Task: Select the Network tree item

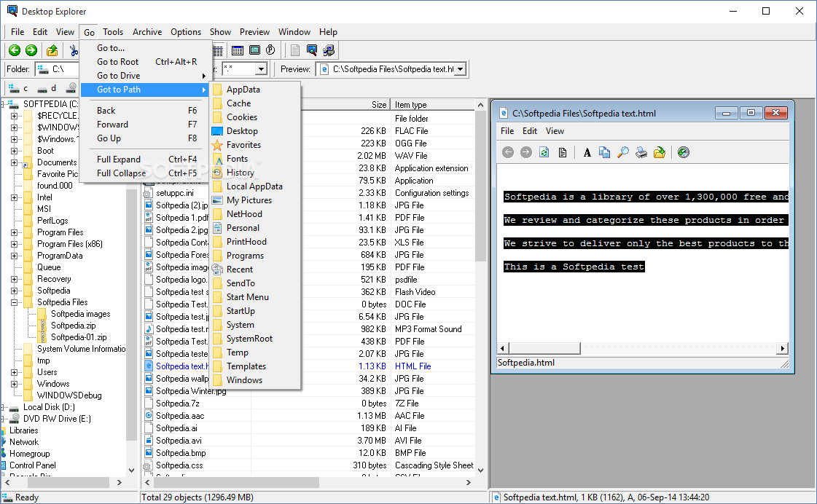Action: point(24,442)
